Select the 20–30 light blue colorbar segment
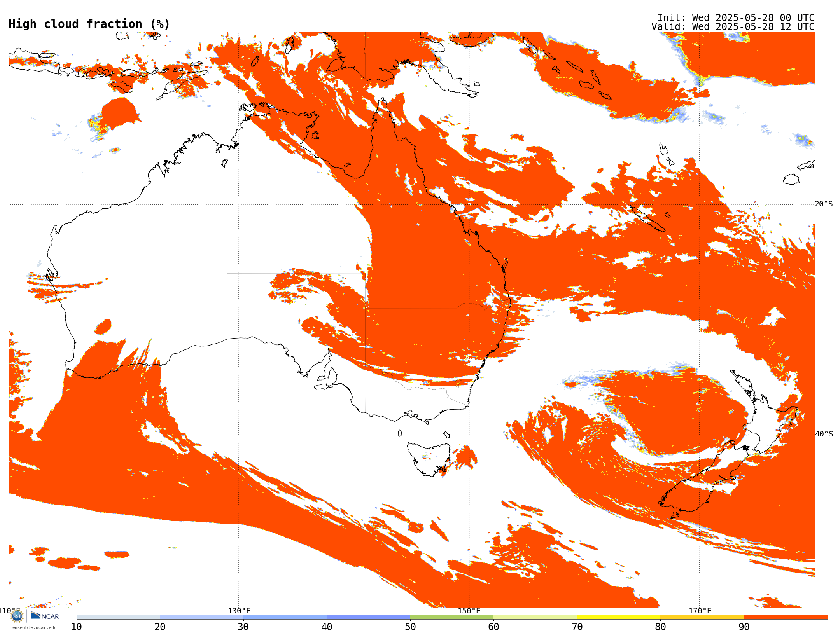This screenshot has height=632, width=840. (x=201, y=617)
